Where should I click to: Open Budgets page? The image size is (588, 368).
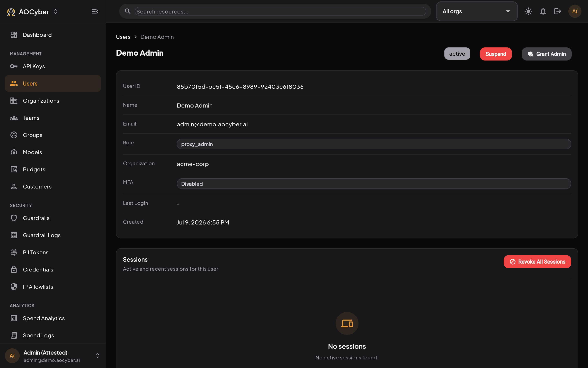(53, 169)
